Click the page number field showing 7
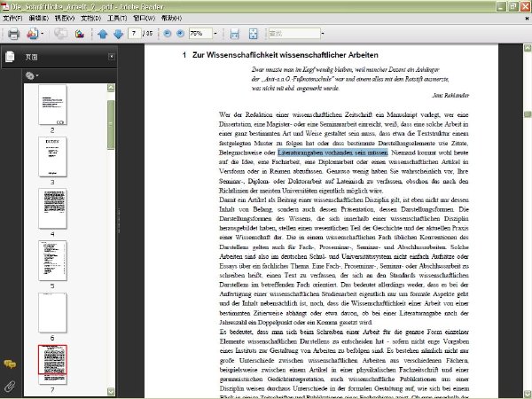 click(x=135, y=34)
